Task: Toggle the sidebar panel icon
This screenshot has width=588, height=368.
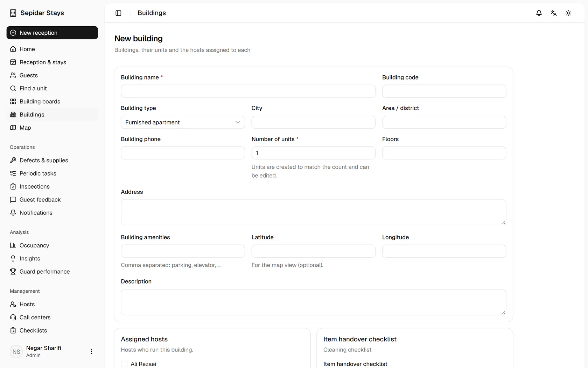Action: pos(118,13)
